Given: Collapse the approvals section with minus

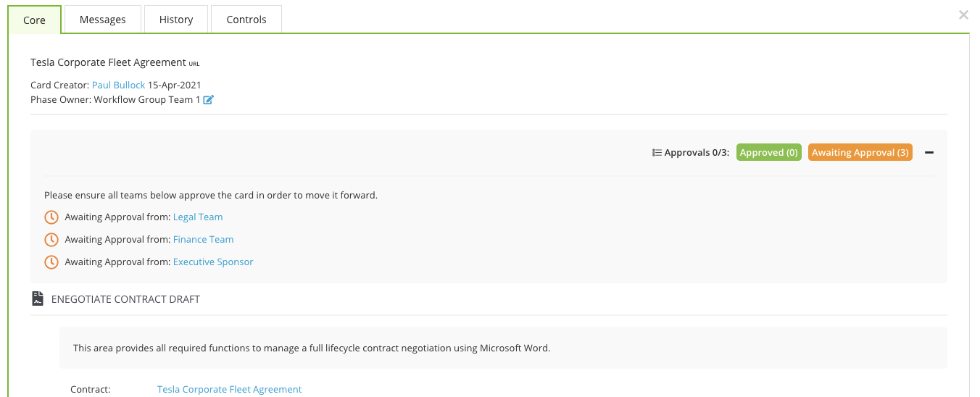Looking at the screenshot, I should coord(929,153).
